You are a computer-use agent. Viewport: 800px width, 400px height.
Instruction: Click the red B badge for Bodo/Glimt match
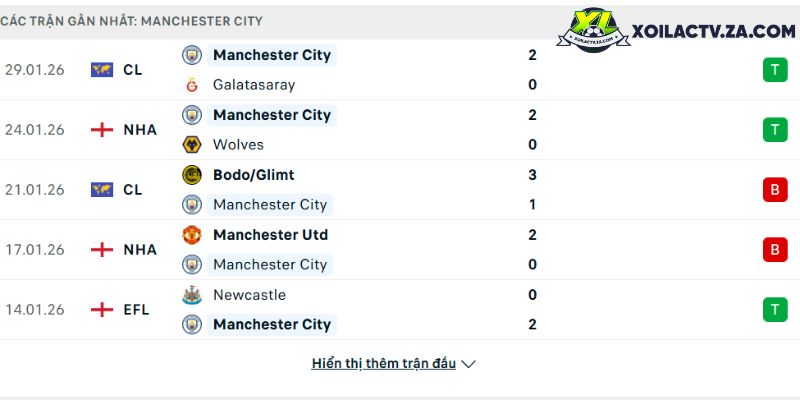click(775, 190)
